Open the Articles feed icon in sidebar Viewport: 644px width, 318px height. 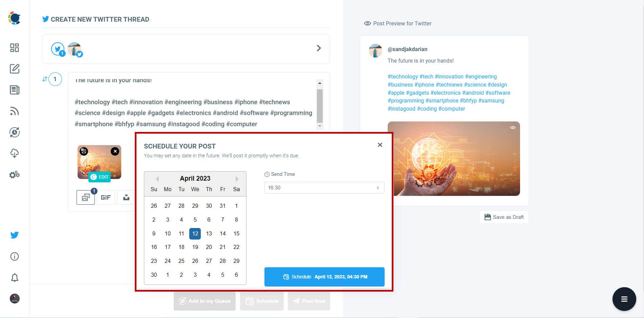[14, 90]
